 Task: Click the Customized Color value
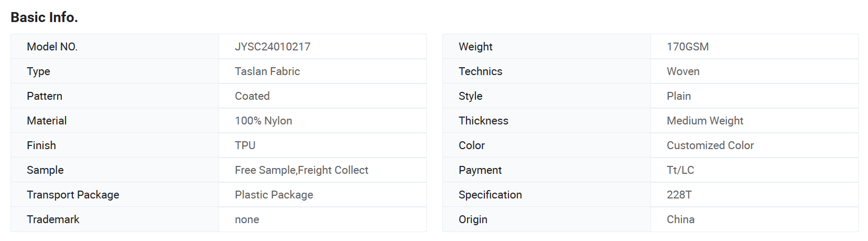pyautogui.click(x=710, y=145)
